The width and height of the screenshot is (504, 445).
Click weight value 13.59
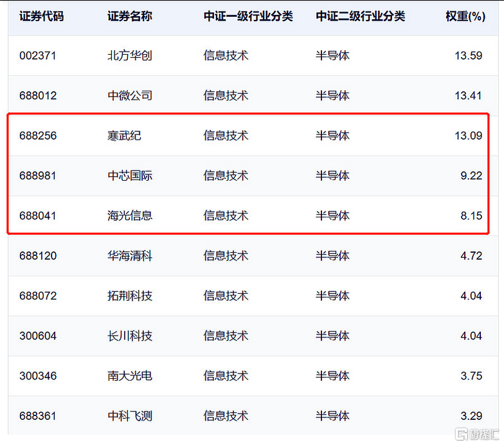click(x=468, y=55)
